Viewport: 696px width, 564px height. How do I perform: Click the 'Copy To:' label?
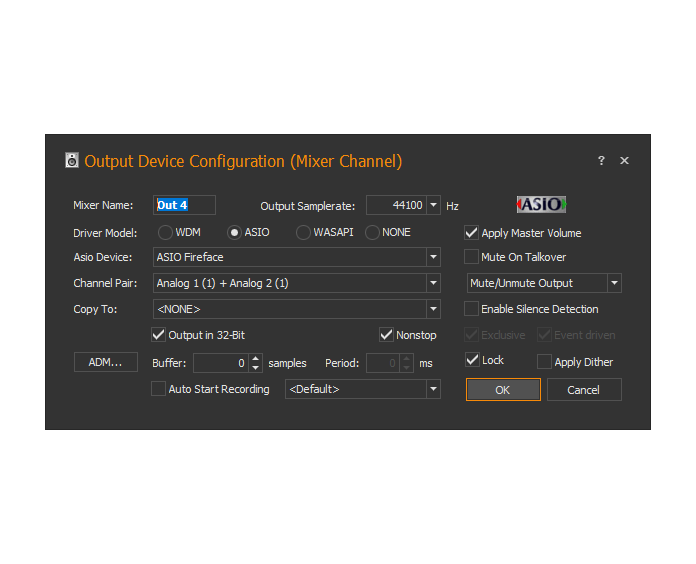(95, 309)
